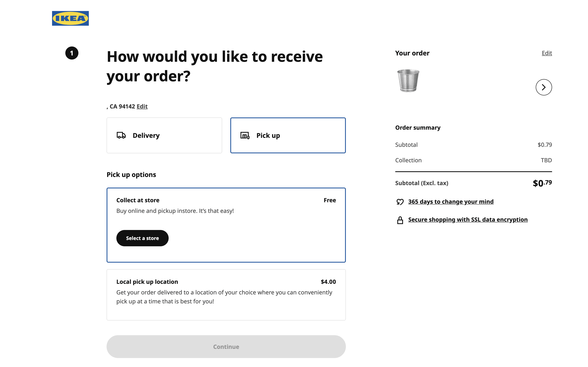Click the $4.00 local pick up price

(x=328, y=282)
